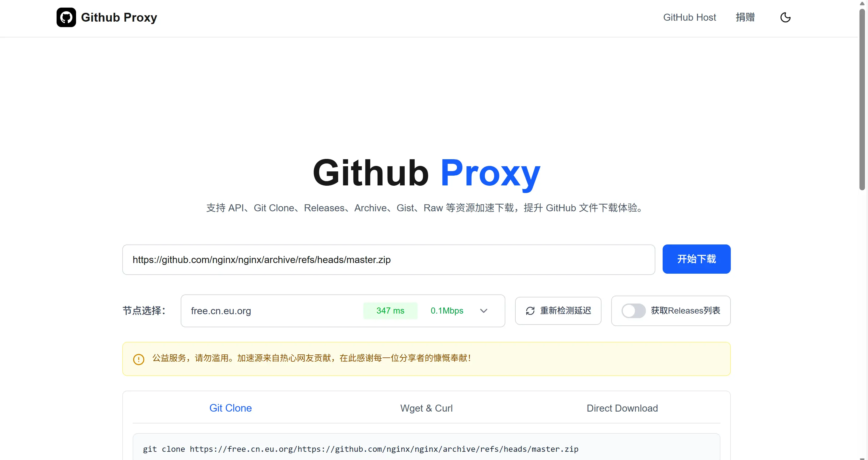
Task: Click the 0.1Mbps speed value
Action: (x=447, y=311)
